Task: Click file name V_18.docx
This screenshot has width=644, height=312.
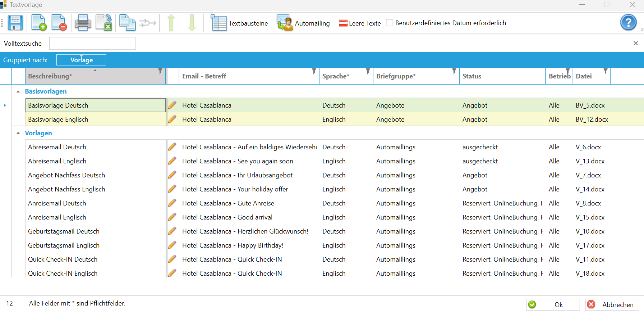Action: pyautogui.click(x=590, y=273)
